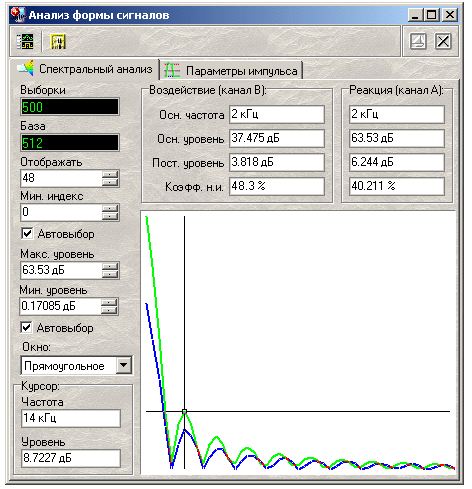
Task: Click channel B Осн. уровень 37.475 дБ
Action: (x=277, y=138)
